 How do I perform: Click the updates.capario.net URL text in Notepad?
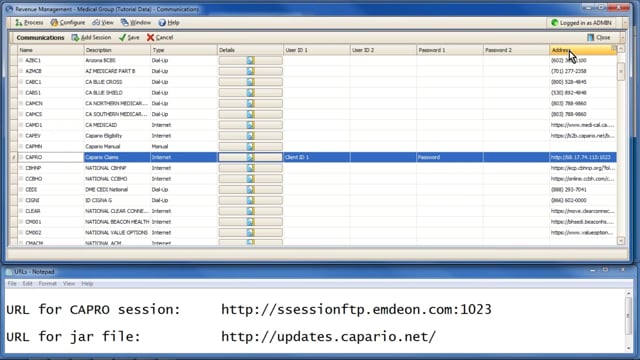(329, 336)
